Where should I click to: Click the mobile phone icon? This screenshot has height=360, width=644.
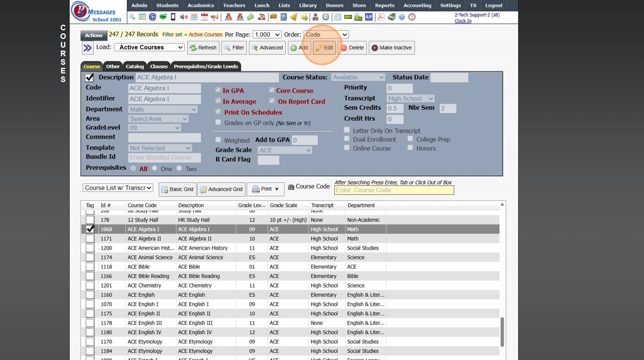[x=173, y=17]
